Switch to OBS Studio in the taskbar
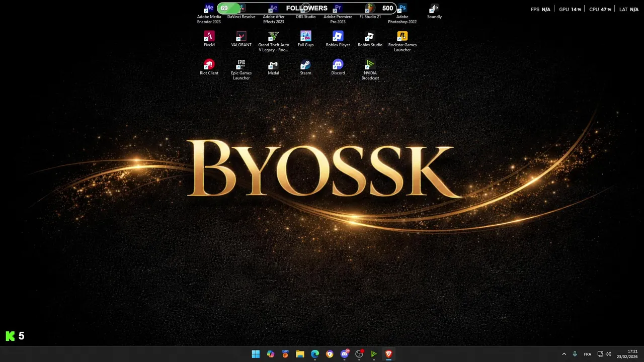644x362 pixels. (359, 354)
